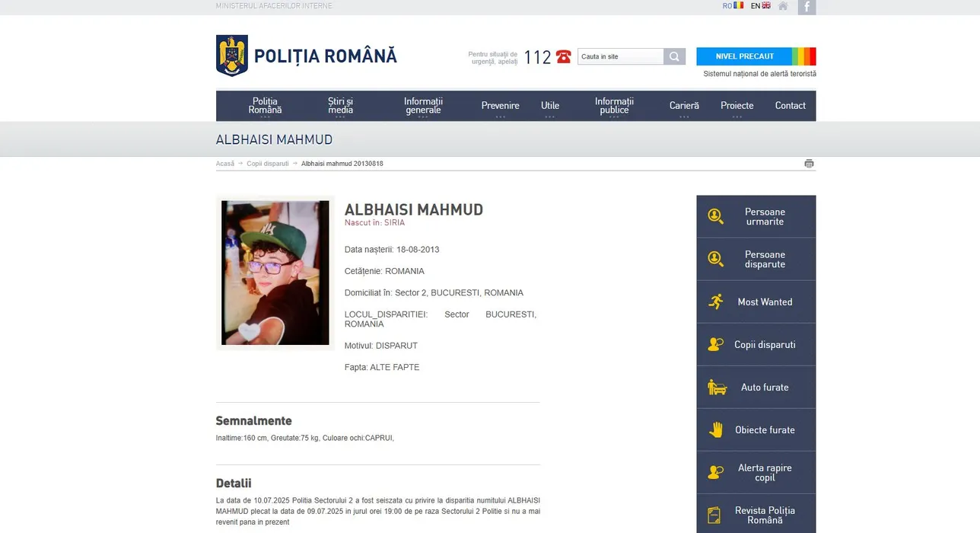Open Obiecte furate sidebar item
Image resolution: width=980 pixels, height=533 pixels.
pos(756,430)
